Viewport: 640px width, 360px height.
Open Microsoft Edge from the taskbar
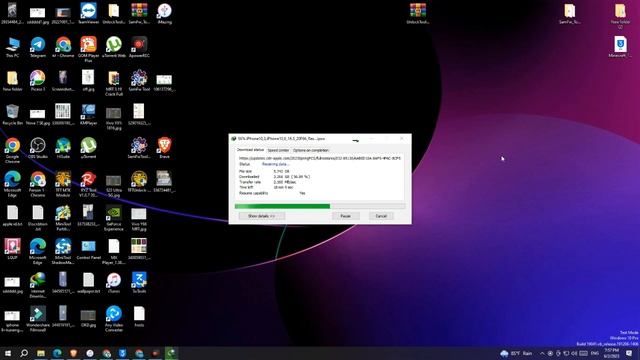57,353
